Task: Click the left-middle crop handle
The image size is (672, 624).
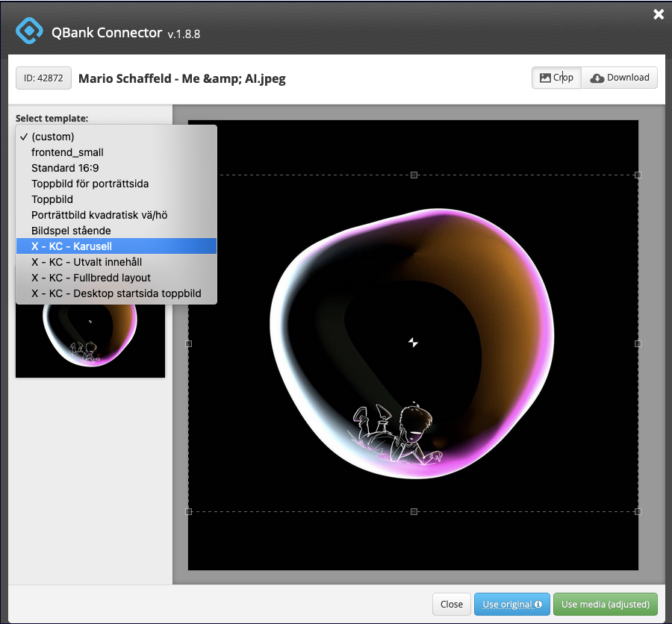Action: [x=188, y=343]
